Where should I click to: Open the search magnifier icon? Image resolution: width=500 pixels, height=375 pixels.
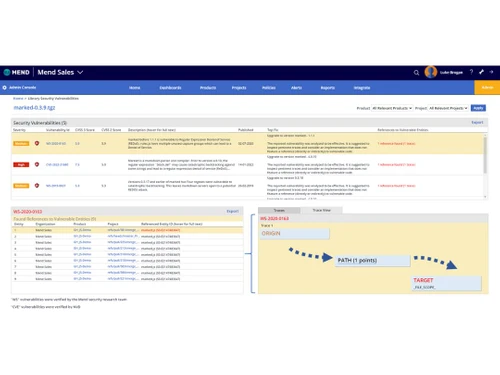click(416, 72)
